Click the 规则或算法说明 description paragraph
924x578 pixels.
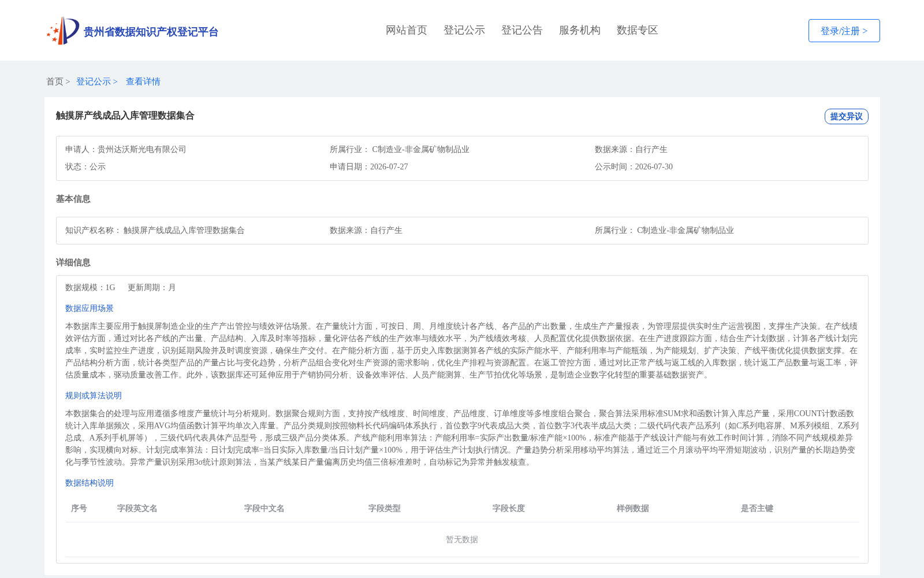[462, 438]
